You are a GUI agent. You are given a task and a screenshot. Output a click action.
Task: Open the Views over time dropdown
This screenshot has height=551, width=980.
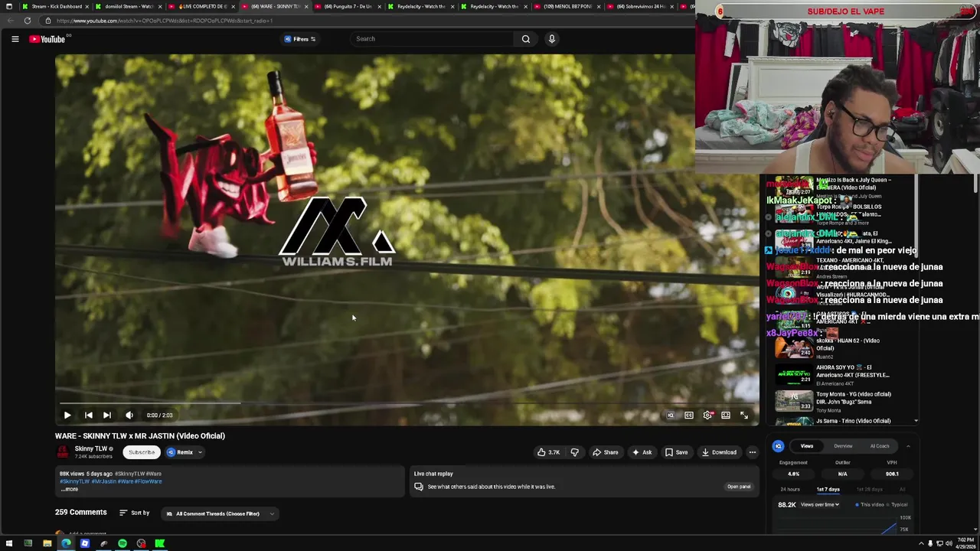tap(820, 504)
